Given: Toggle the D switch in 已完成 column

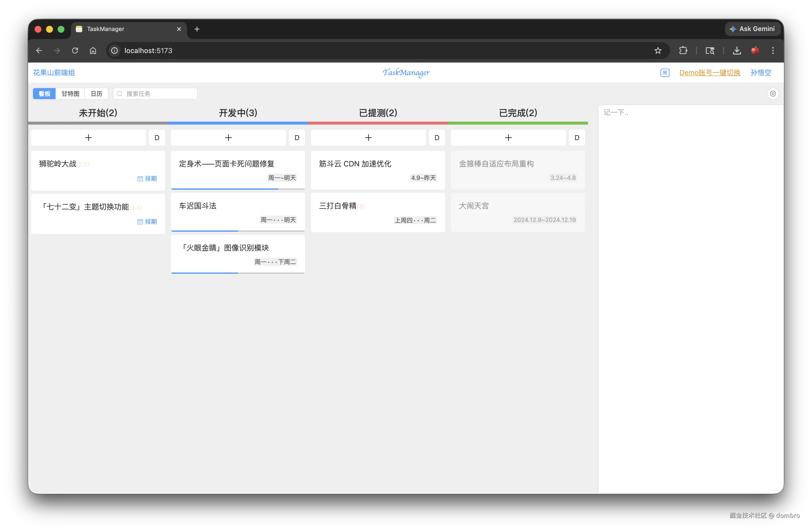Looking at the screenshot, I should pyautogui.click(x=576, y=137).
